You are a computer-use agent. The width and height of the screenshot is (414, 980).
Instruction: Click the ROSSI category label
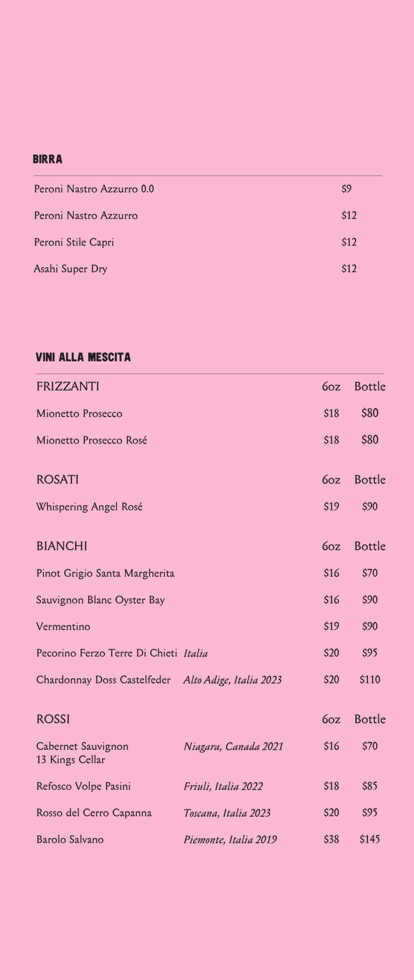click(x=53, y=719)
